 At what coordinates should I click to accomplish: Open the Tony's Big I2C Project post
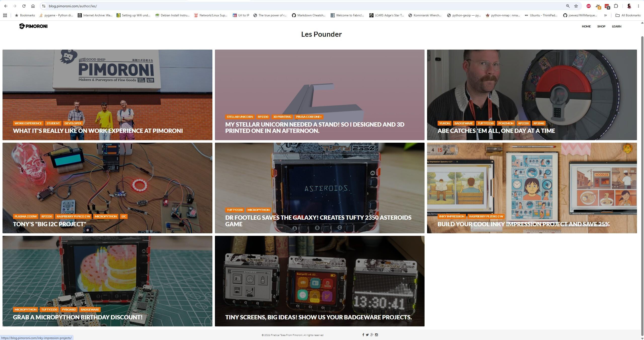click(x=50, y=224)
